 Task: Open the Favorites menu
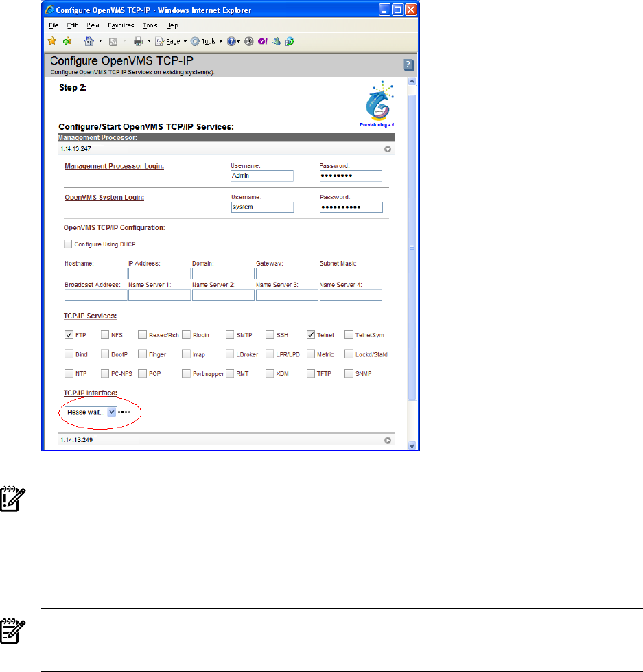(121, 25)
